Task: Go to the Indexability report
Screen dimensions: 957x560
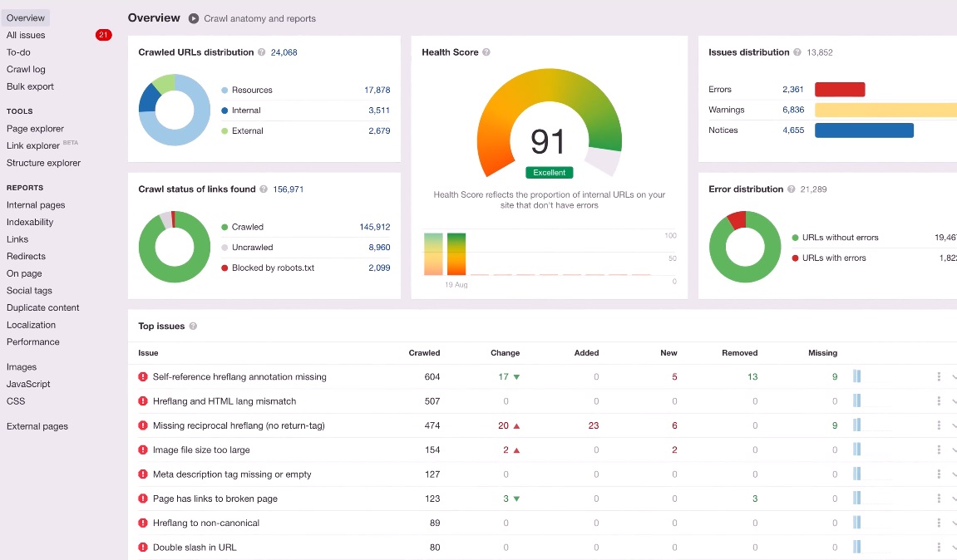Action: tap(30, 222)
